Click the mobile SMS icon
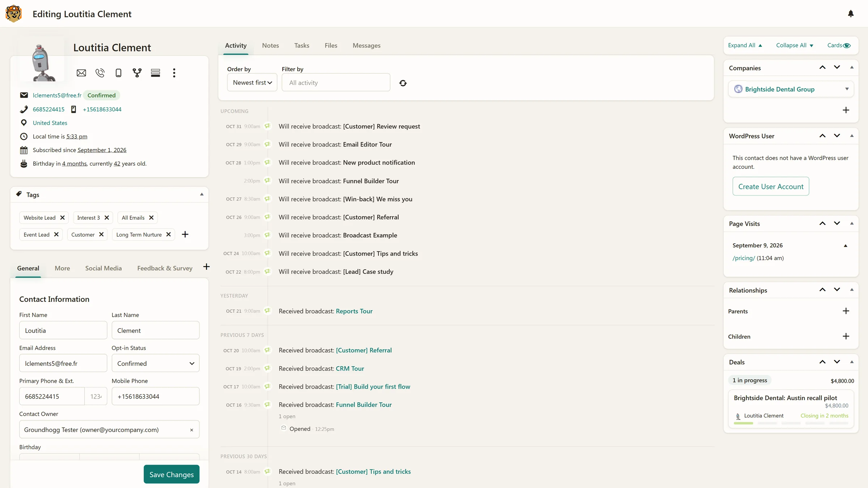 (x=118, y=73)
